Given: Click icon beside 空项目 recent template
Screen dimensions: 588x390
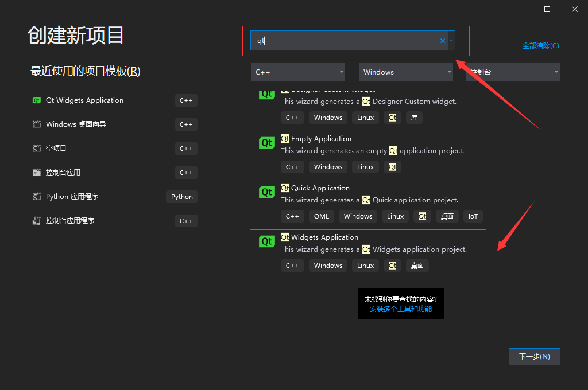Looking at the screenshot, I should [x=36, y=149].
